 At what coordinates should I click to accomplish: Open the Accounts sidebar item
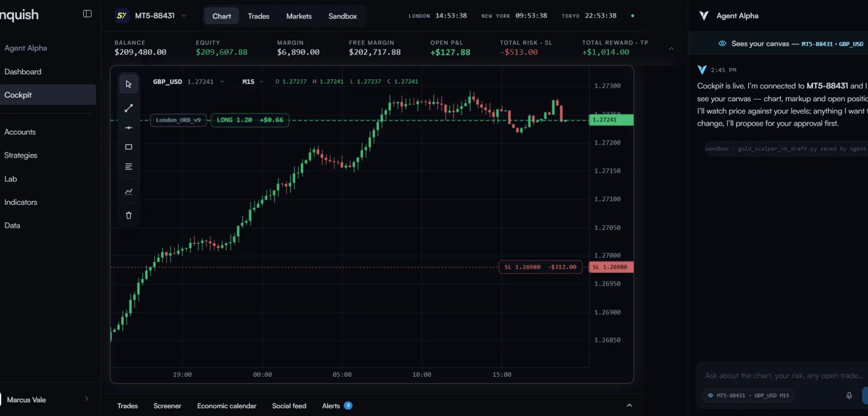coord(20,132)
